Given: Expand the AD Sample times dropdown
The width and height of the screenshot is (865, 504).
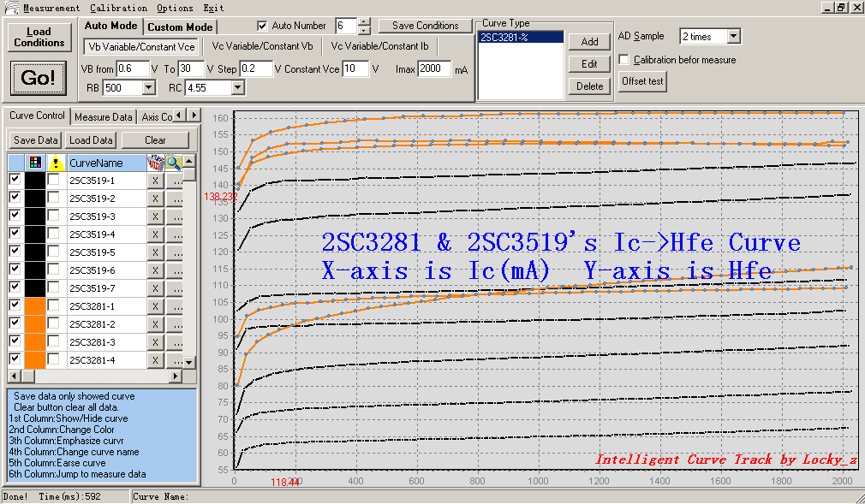Looking at the screenshot, I should [x=732, y=37].
